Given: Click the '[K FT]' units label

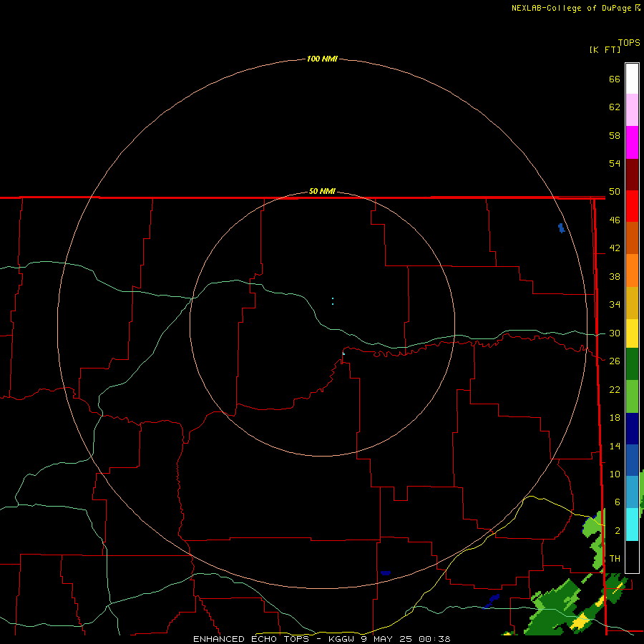Looking at the screenshot, I should [x=605, y=50].
